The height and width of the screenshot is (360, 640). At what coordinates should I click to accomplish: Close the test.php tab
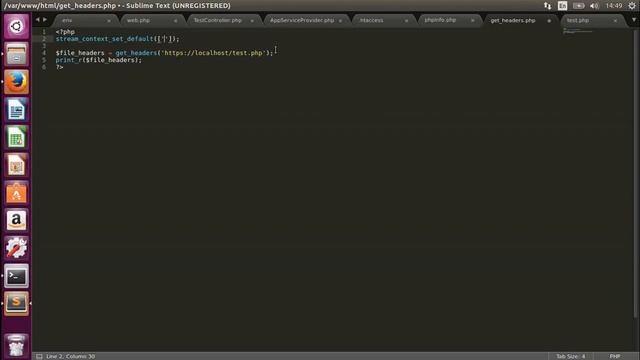click(x=615, y=21)
